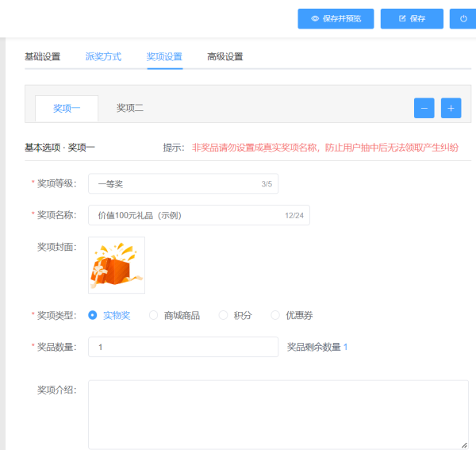Switch to 派奖方式 tab
The image size is (476, 450).
(x=103, y=56)
